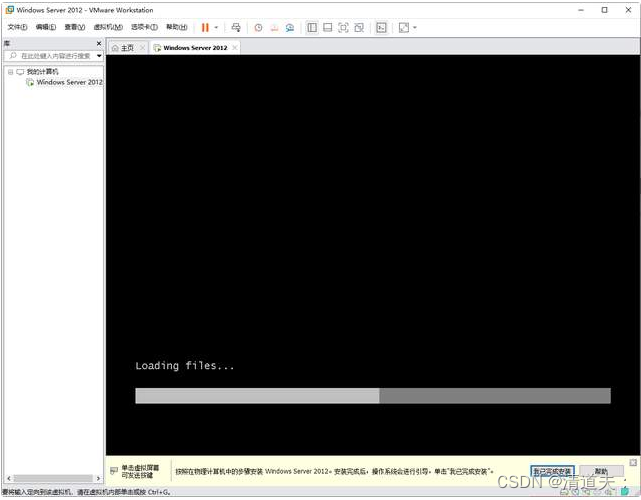Viewport: 641px width, 500px height.
Task: Open the 编辑 (Edit) menu
Action: (x=46, y=27)
